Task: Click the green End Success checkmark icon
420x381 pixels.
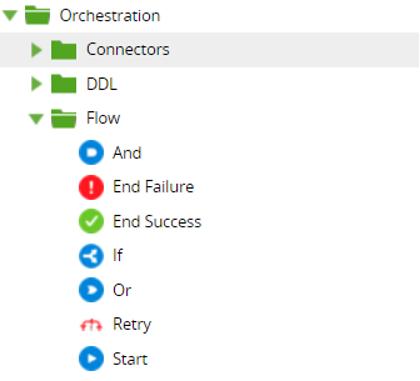Action: tap(91, 221)
